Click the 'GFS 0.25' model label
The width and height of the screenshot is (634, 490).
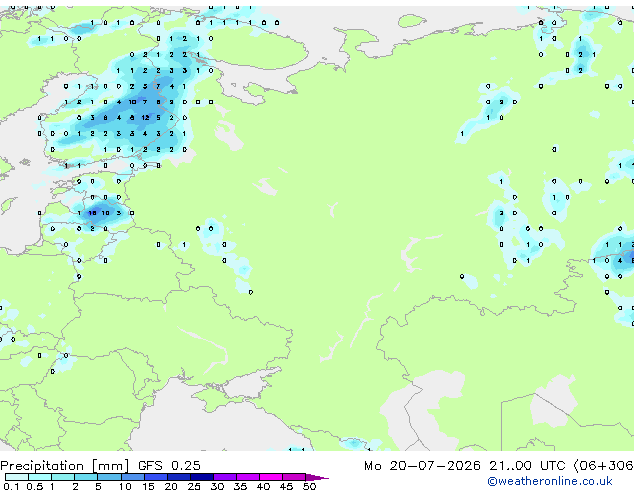(169, 466)
